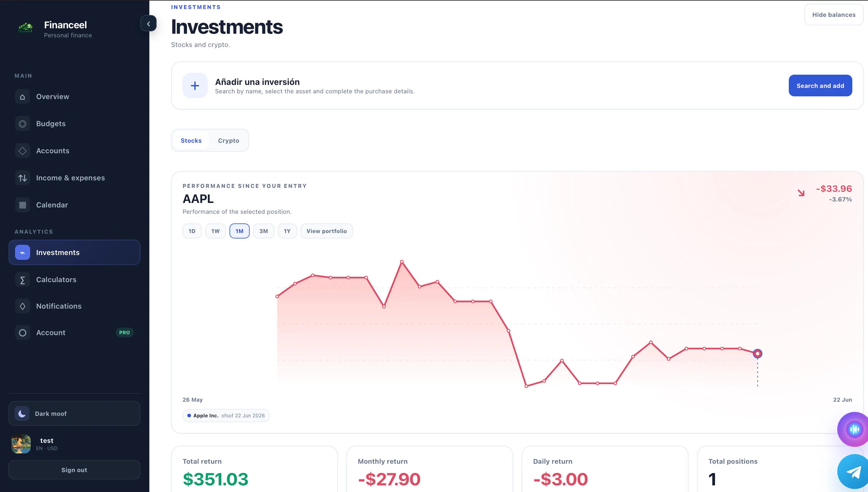Click the EN · USD locale text
This screenshot has height=492, width=868.
pyautogui.click(x=47, y=448)
